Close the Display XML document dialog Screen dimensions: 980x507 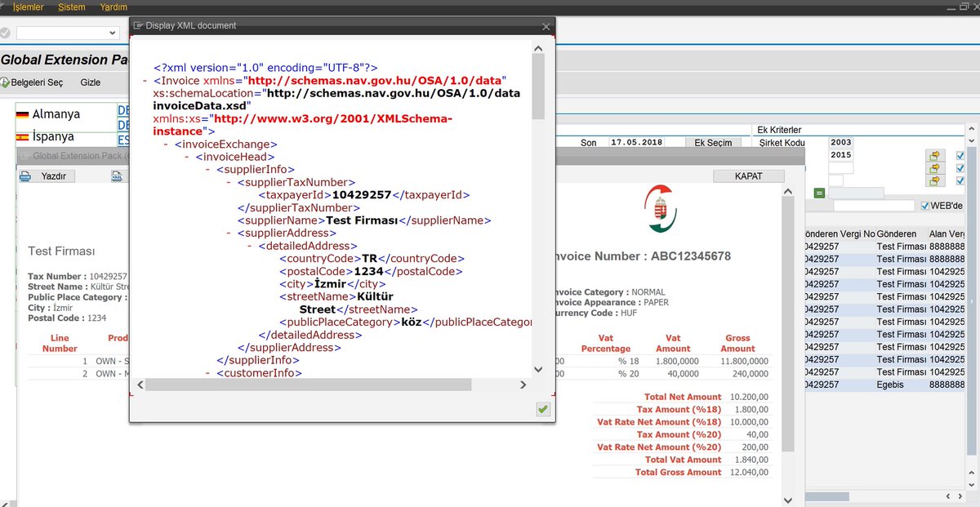click(x=546, y=26)
